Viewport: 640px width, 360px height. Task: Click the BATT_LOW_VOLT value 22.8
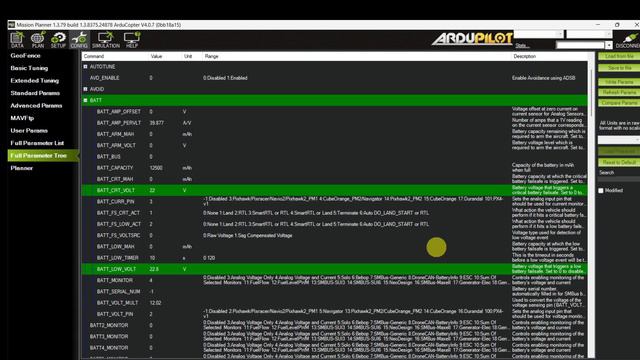(154, 269)
